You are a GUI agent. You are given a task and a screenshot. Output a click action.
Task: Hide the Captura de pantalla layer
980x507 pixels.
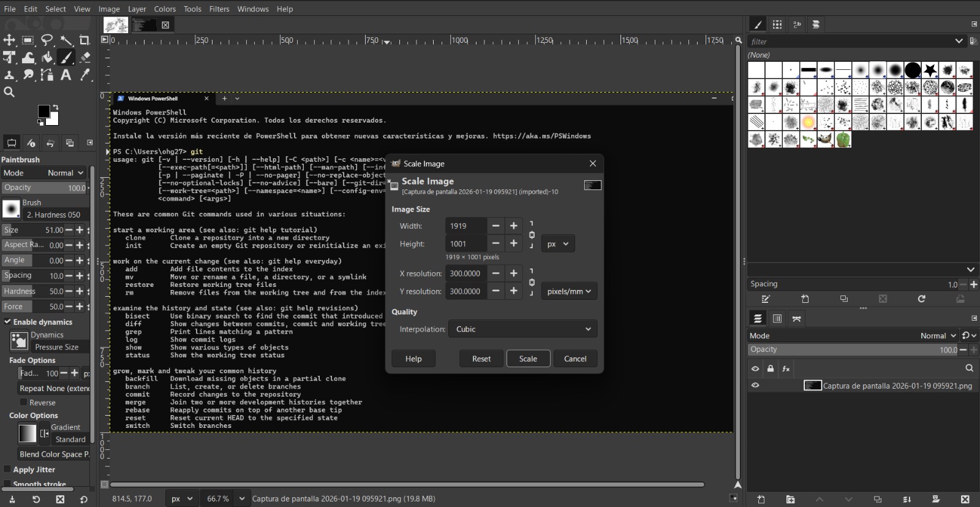point(755,386)
